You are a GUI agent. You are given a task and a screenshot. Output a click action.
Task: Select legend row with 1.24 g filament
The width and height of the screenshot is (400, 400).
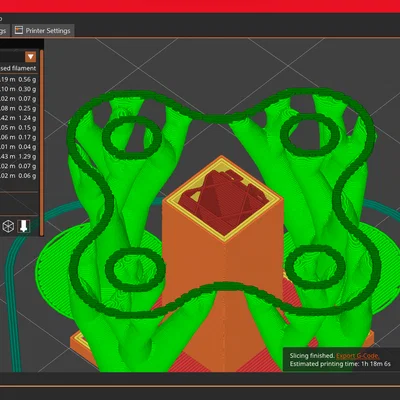18,118
